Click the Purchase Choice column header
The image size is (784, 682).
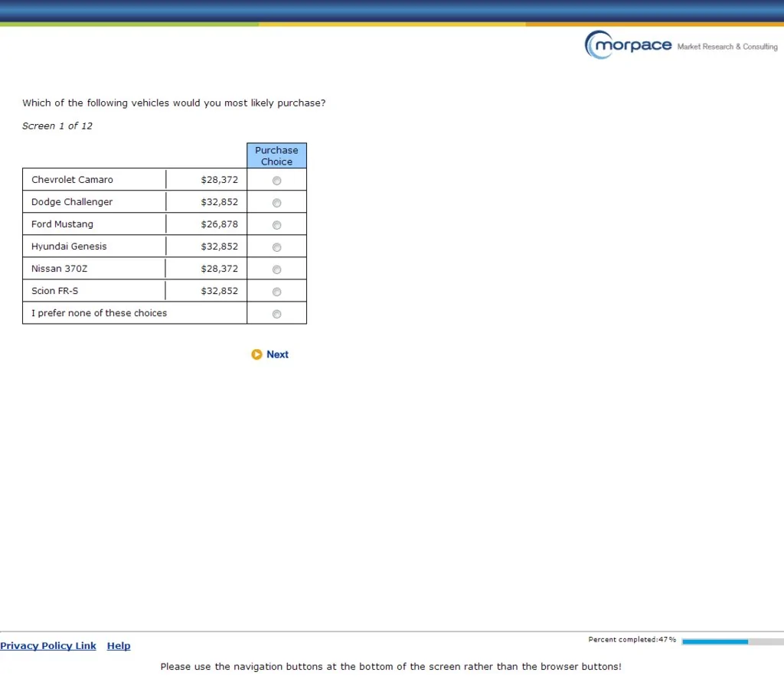click(x=276, y=155)
